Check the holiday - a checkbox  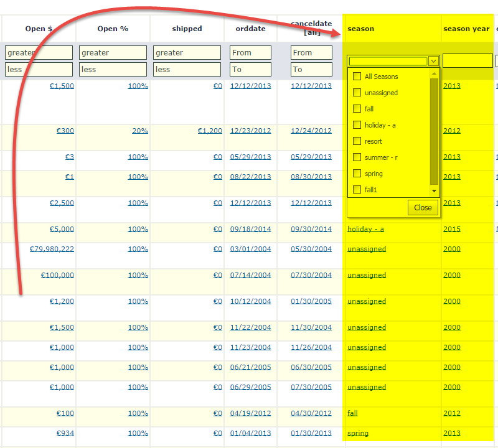(x=357, y=125)
